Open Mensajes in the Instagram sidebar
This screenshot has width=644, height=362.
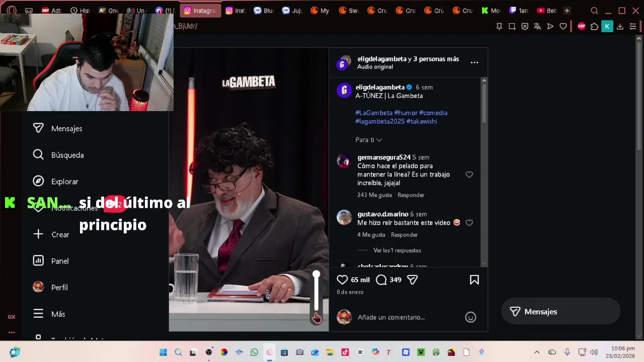(57, 129)
